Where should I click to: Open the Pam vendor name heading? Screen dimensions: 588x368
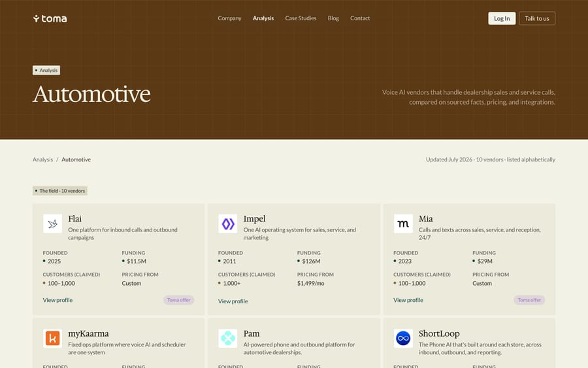point(252,333)
